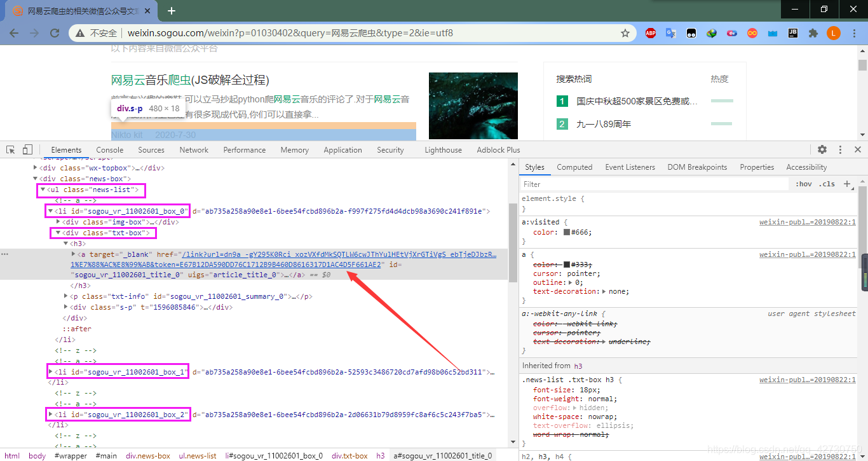Open the Performance tab
Screen dimensions: 868x461
245,150
